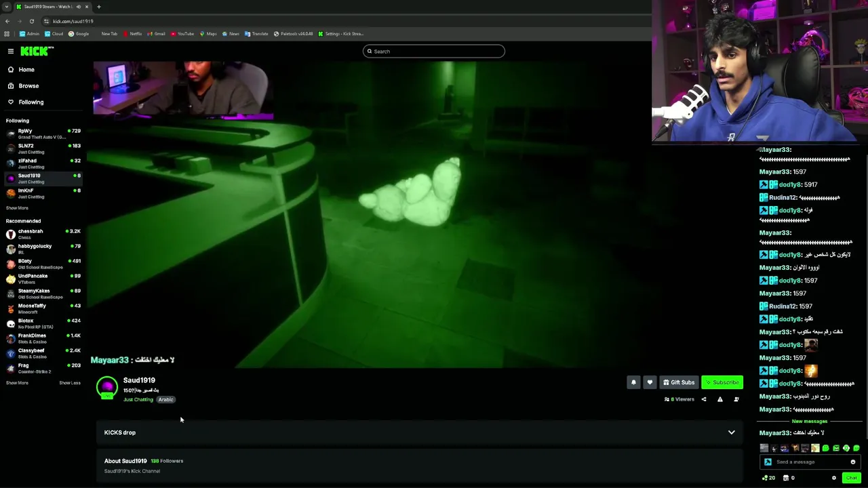Open the YouTube bookmark
Screen dimensions: 868x488
(x=182, y=34)
